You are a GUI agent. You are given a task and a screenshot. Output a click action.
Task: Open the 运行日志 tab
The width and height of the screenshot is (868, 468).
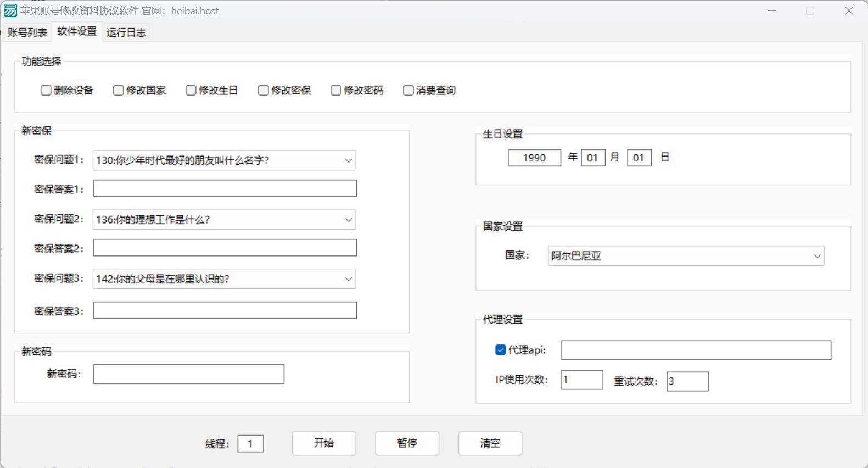point(126,32)
